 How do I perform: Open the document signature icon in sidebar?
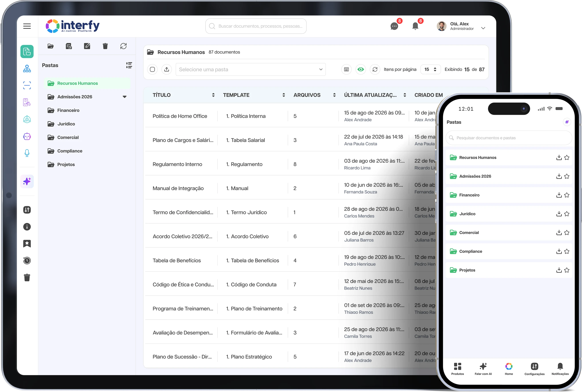click(27, 102)
